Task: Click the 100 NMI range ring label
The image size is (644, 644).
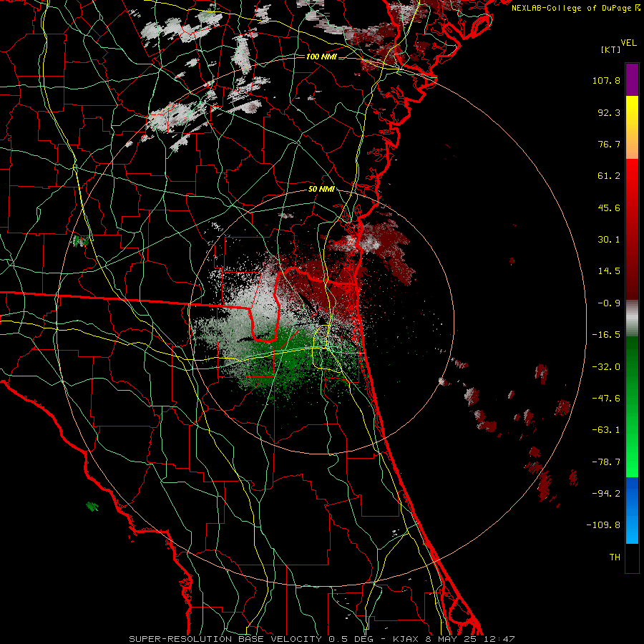Action: [x=321, y=57]
